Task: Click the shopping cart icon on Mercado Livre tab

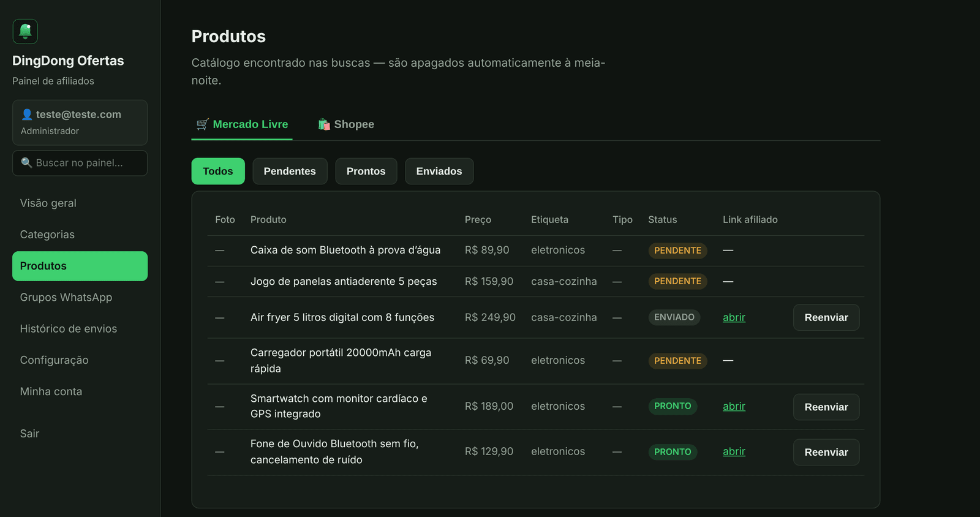Action: pos(203,124)
